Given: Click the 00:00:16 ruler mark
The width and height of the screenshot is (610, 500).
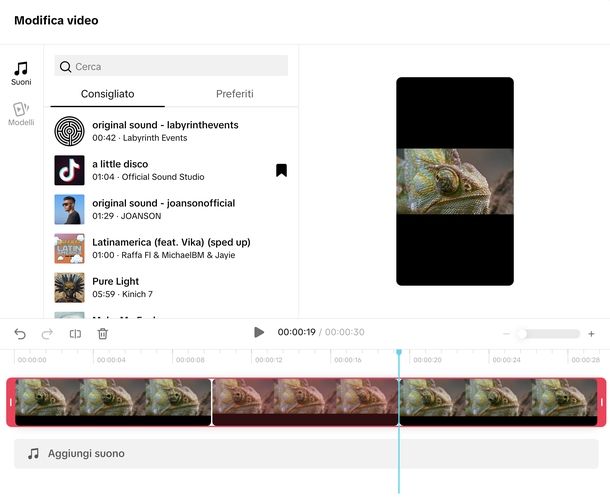Looking at the screenshot, I should (348, 360).
